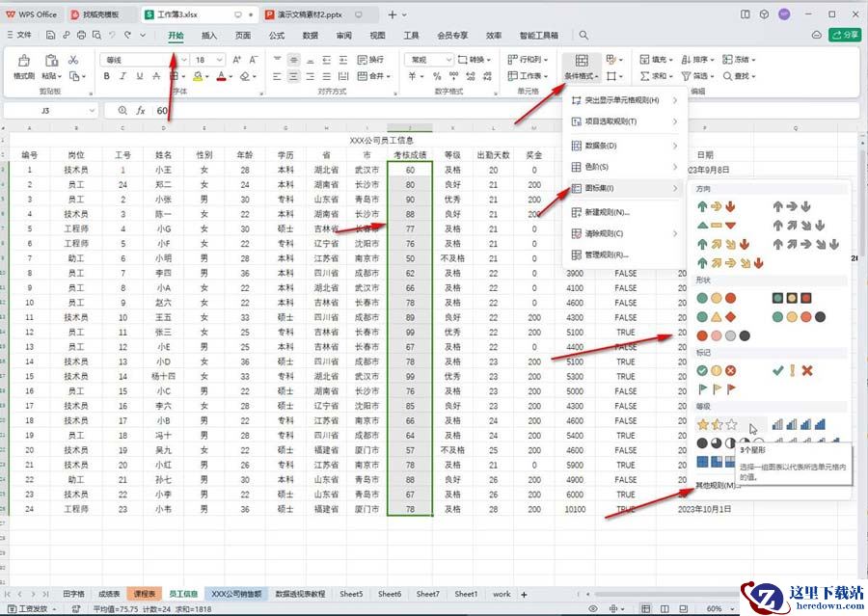Screen dimensions: 868x616
Task: Click the Insert Function fx icon
Action: tap(141, 111)
